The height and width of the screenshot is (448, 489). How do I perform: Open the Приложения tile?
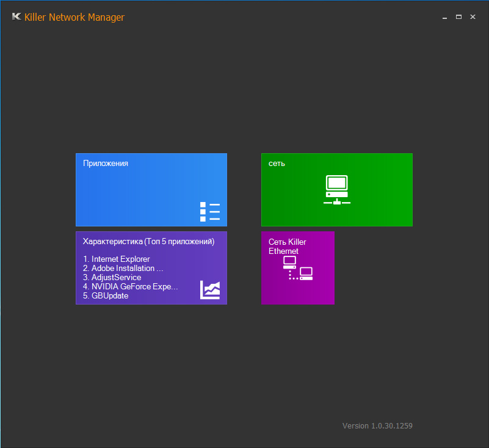click(x=151, y=190)
